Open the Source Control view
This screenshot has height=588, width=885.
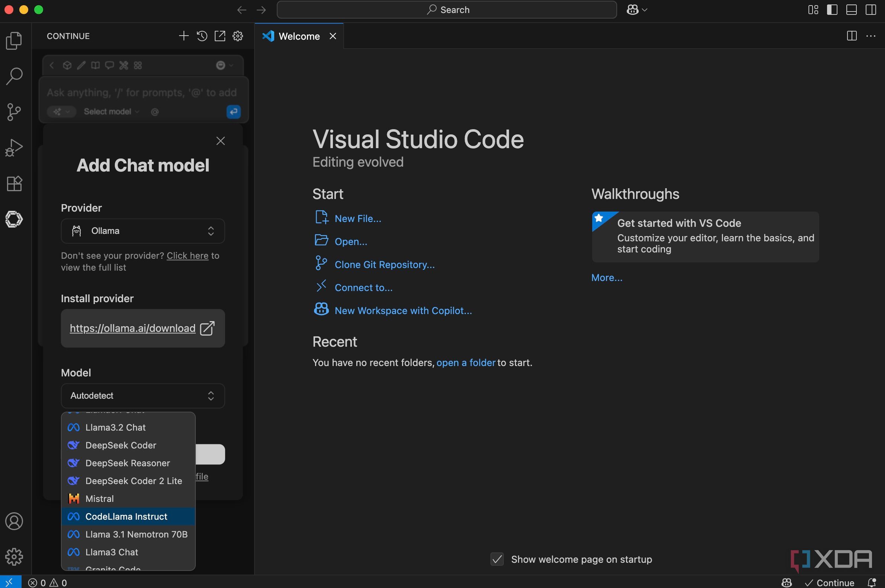coord(14,112)
